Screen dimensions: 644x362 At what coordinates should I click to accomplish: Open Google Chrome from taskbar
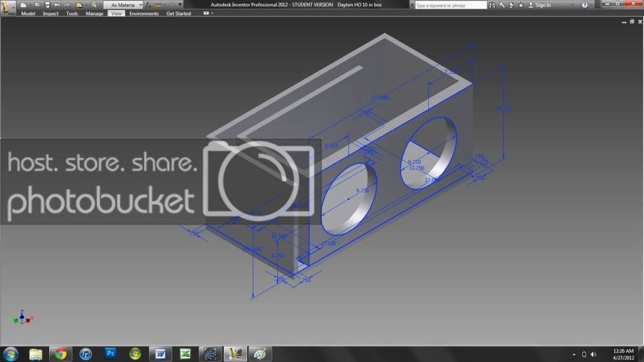[x=61, y=354]
